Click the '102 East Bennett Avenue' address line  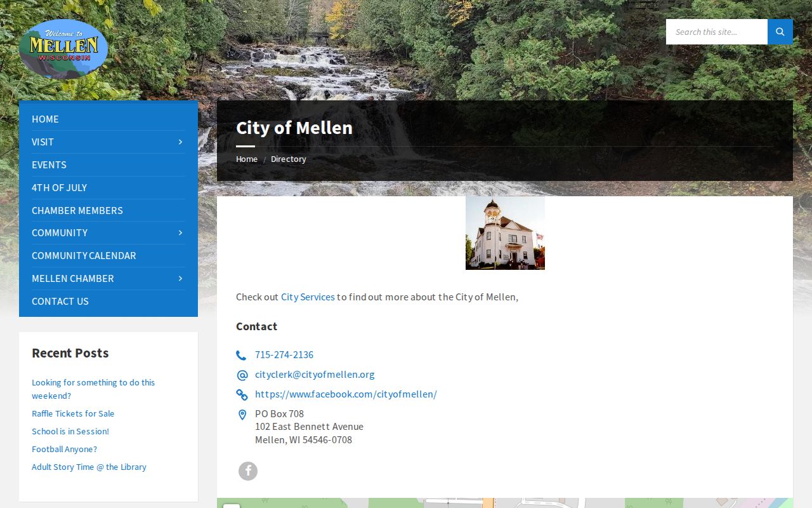pyautogui.click(x=309, y=426)
